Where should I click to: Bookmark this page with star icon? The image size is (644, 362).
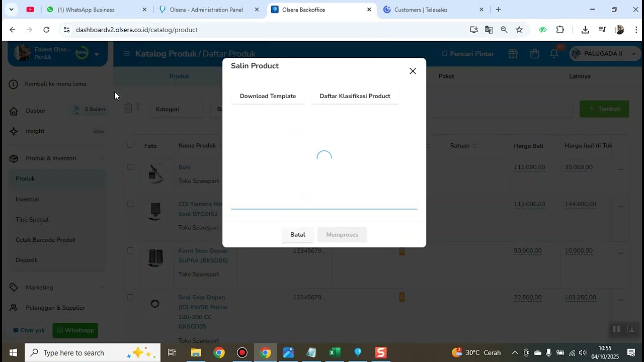519,30
